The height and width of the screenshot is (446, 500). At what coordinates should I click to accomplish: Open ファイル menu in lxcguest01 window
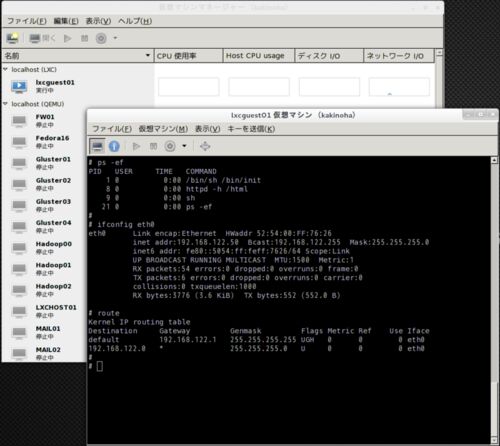point(112,129)
